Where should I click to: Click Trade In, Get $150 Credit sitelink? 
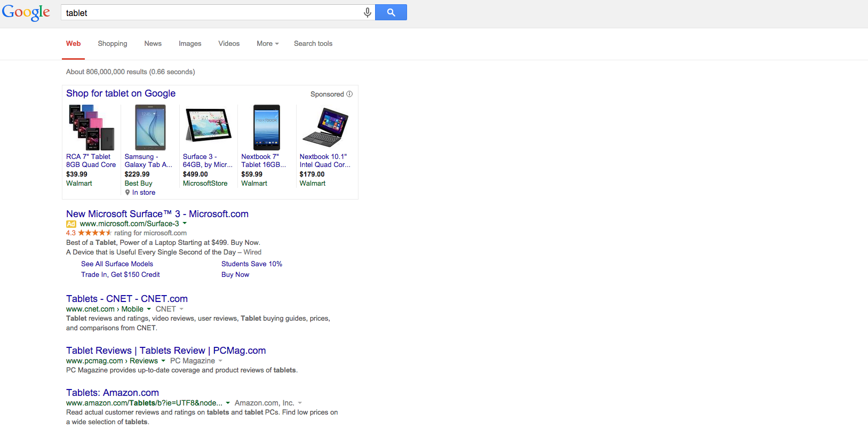[x=121, y=275]
